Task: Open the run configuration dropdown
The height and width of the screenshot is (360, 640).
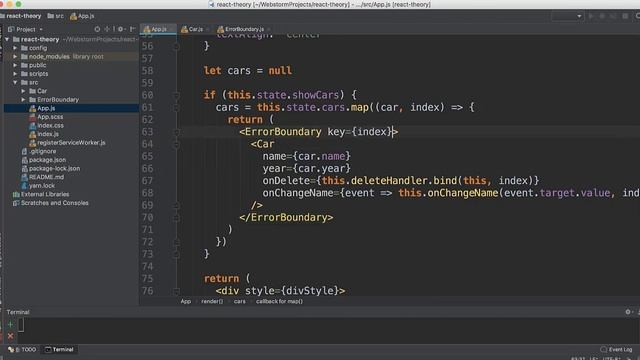Action: pyautogui.click(x=567, y=16)
